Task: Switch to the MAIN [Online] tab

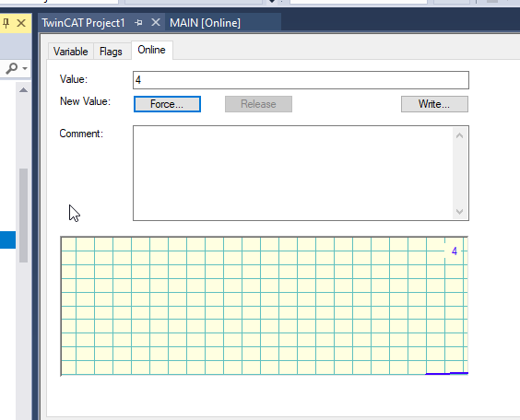Action: pos(205,23)
